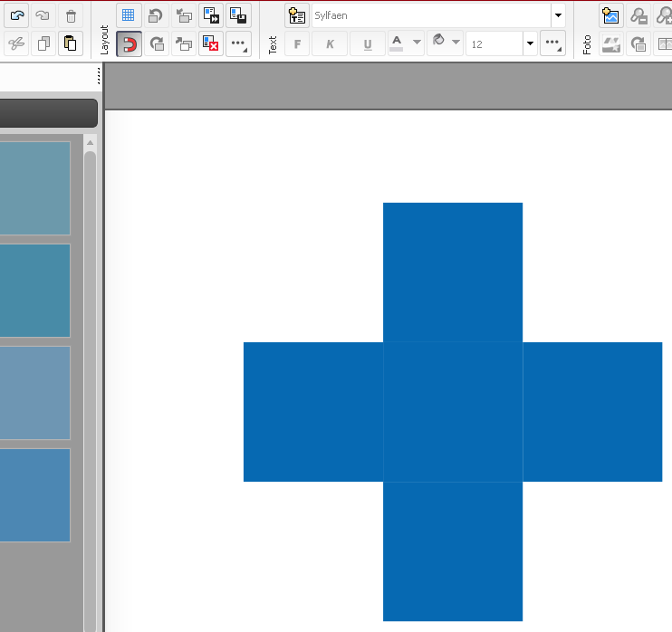Click the save layout disk icon
672x632 pixels.
(238, 16)
